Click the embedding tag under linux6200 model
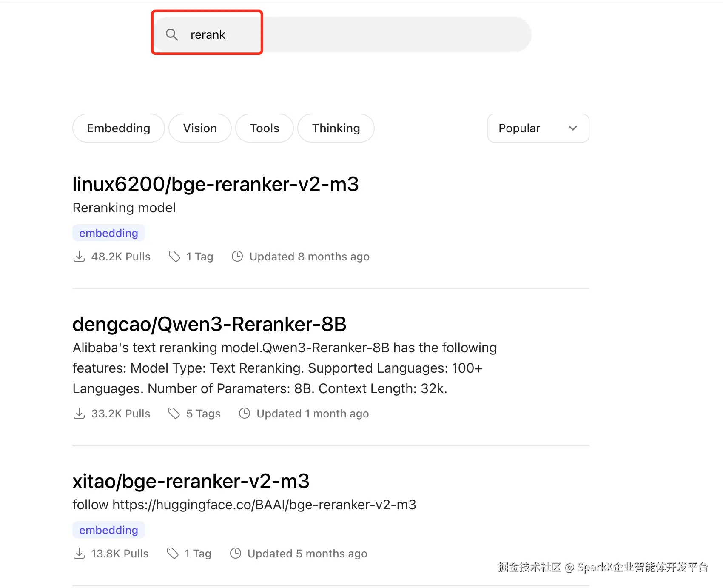This screenshot has height=588, width=723. (x=108, y=233)
